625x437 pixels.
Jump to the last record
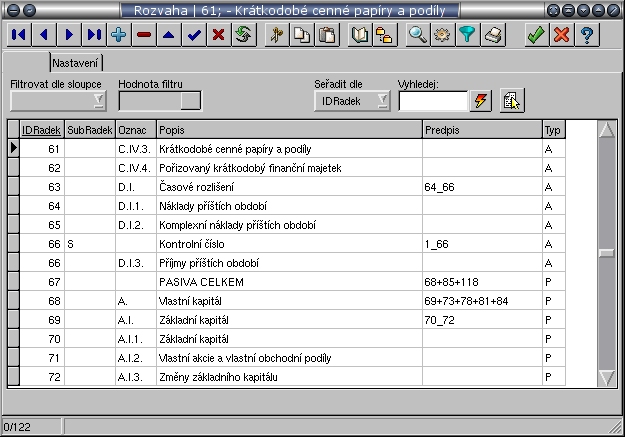pyautogui.click(x=95, y=34)
